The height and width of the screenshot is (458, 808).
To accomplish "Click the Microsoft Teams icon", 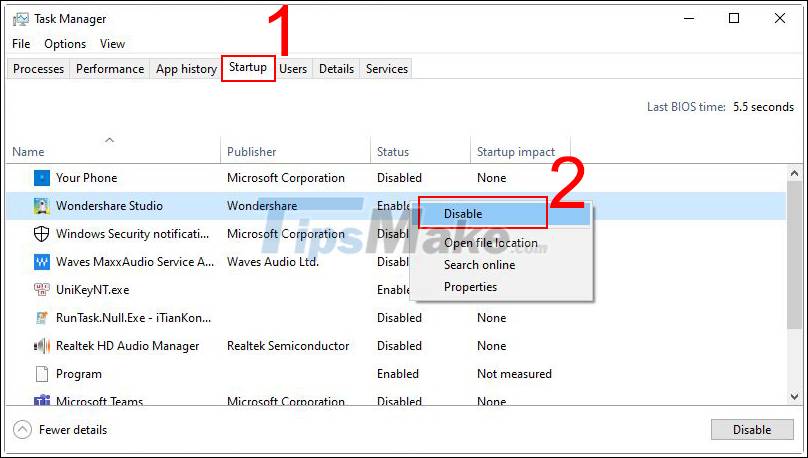I will pyautogui.click(x=42, y=400).
